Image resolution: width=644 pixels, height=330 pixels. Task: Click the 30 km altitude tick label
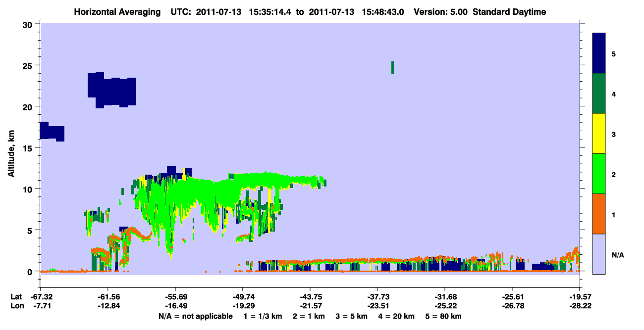[x=28, y=24]
